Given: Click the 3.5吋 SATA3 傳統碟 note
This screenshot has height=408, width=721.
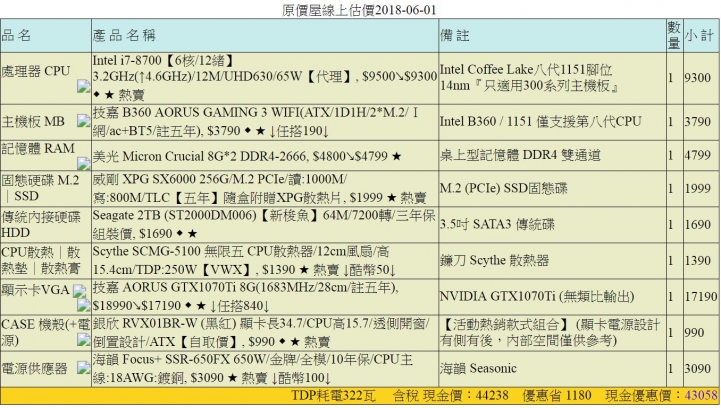Looking at the screenshot, I should click(x=497, y=224).
